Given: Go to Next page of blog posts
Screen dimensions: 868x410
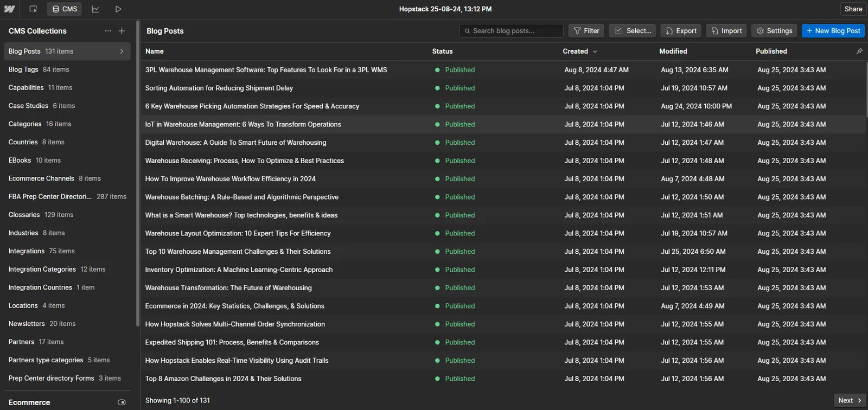Looking at the screenshot, I should tap(849, 400).
